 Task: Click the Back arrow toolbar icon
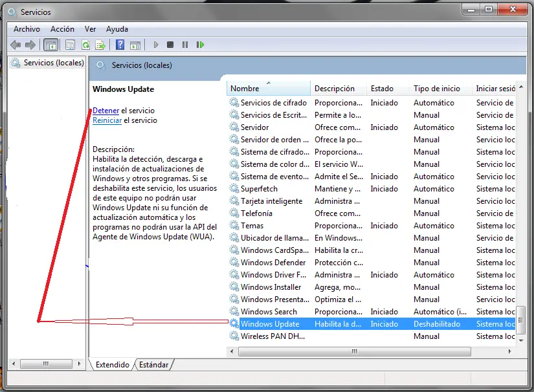16,45
